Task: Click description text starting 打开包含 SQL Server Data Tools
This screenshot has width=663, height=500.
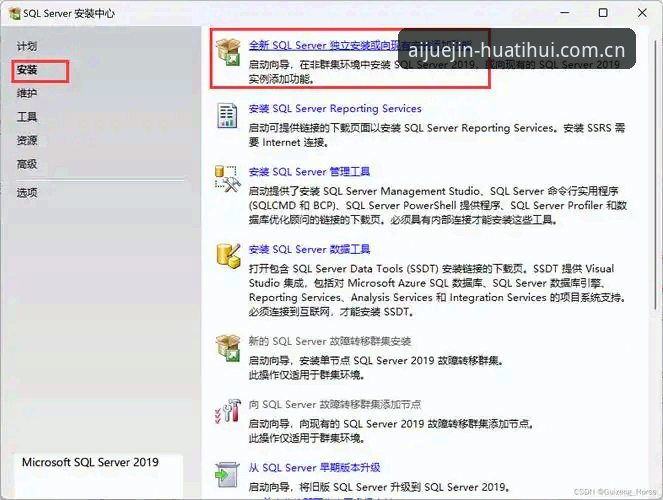Action: point(438,290)
